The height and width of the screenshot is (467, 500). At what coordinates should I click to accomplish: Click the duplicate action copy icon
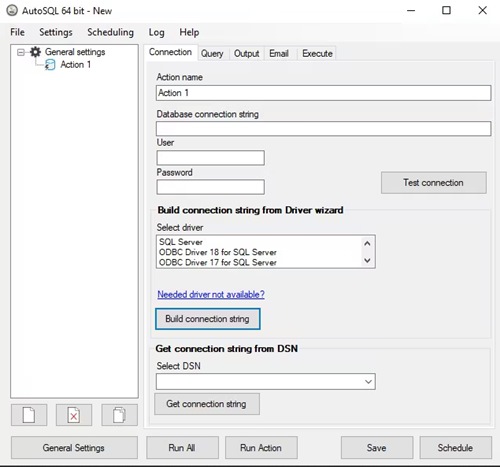coord(119,415)
